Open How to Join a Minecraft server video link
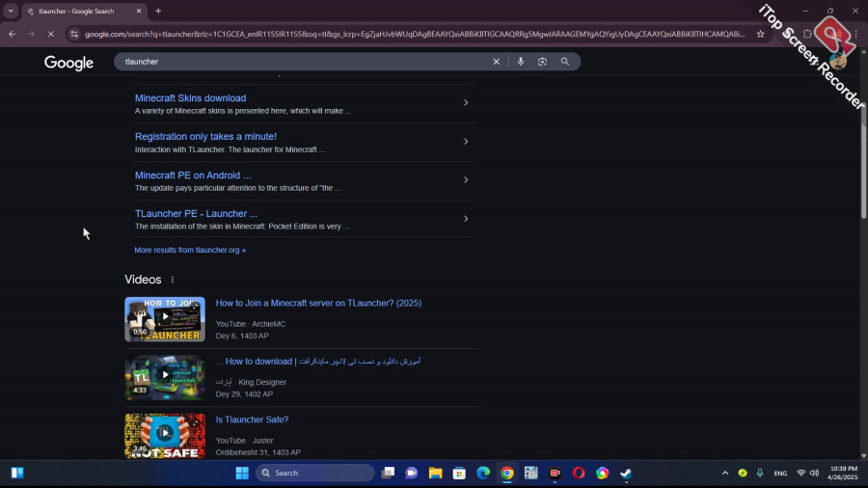The width and height of the screenshot is (868, 488). click(318, 303)
